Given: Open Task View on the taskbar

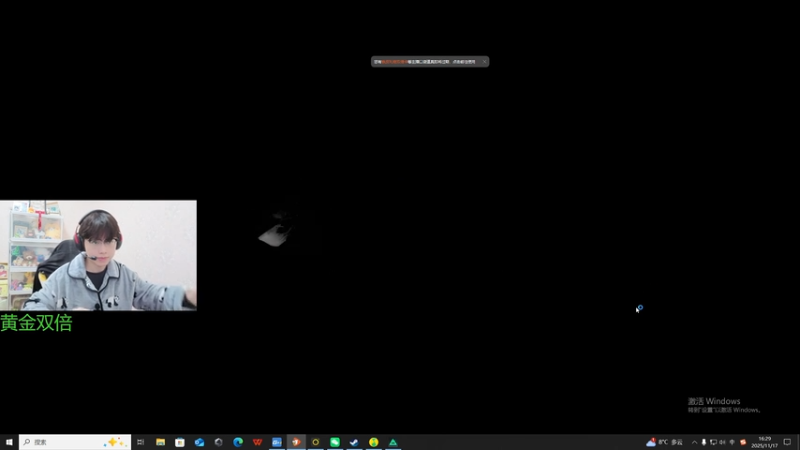Looking at the screenshot, I should [x=140, y=442].
